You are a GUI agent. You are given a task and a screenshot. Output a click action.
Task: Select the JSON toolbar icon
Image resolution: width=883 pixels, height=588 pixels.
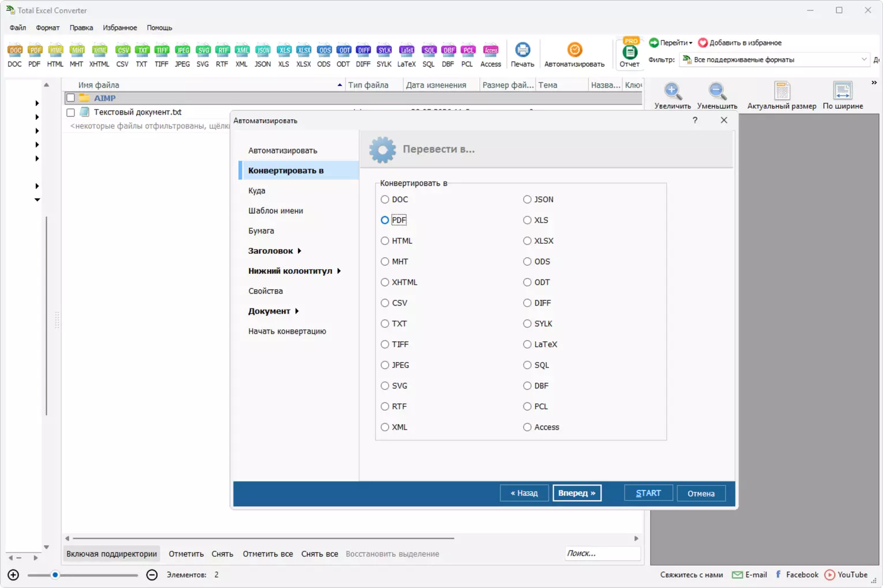pyautogui.click(x=263, y=55)
